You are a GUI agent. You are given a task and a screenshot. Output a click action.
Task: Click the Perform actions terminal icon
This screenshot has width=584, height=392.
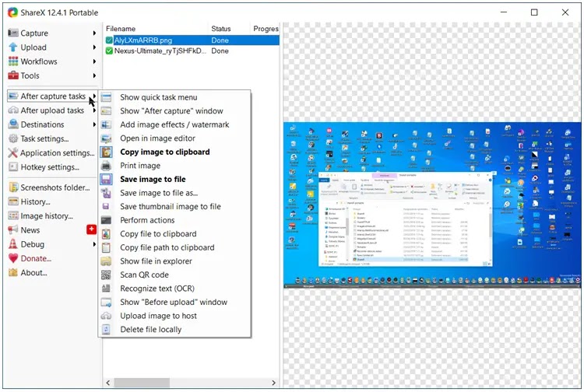click(106, 220)
